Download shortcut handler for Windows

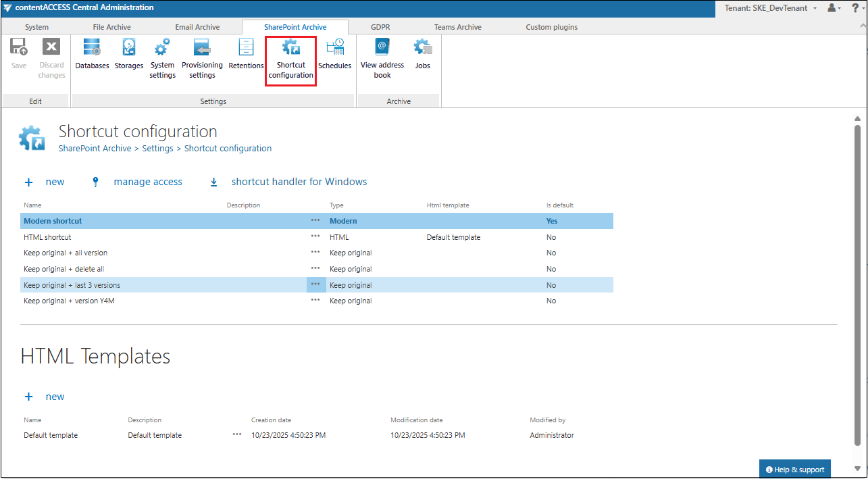point(299,182)
